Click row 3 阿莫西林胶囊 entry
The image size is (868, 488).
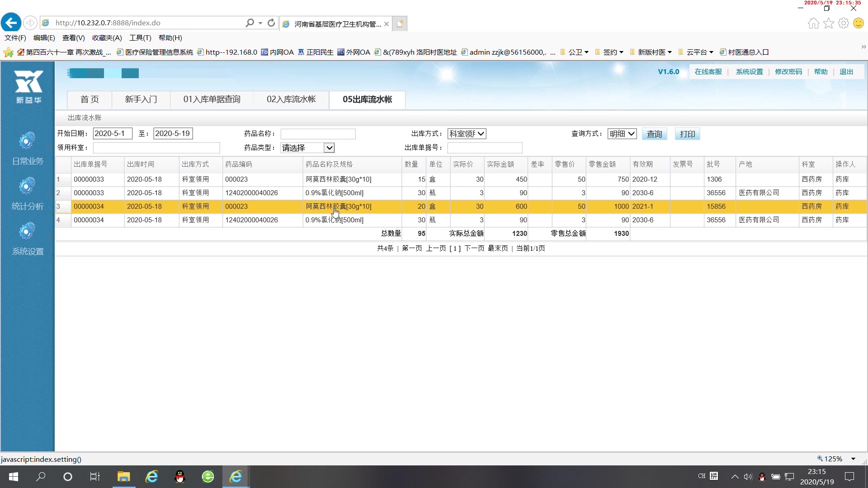click(338, 206)
